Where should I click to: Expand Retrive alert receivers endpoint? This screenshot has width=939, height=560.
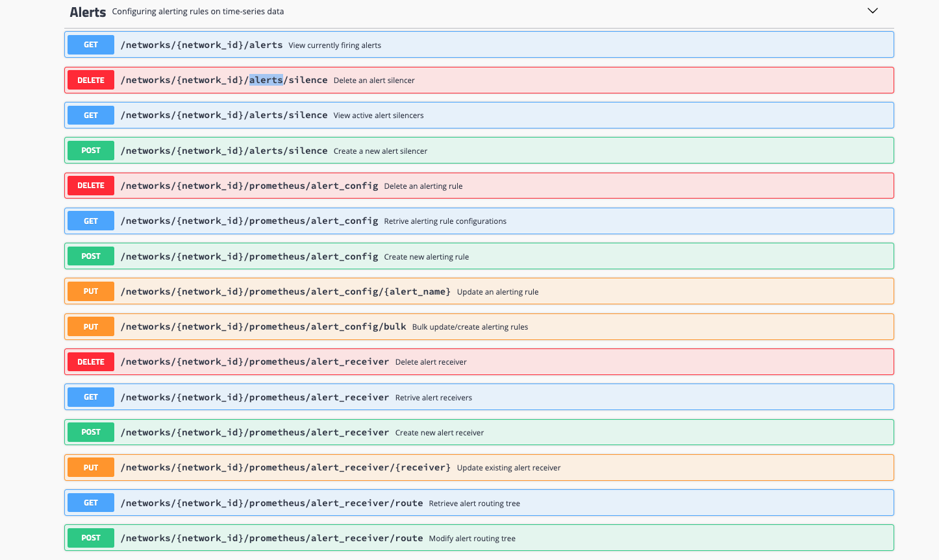[433, 398]
